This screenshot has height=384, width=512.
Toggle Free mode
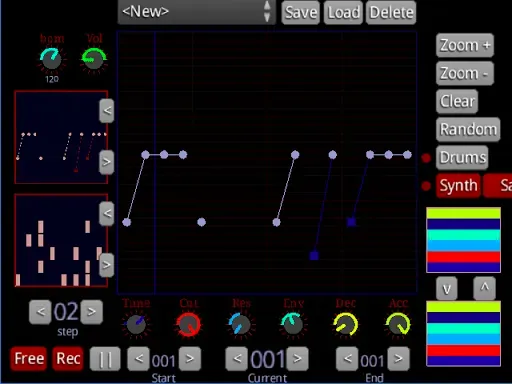(29, 359)
